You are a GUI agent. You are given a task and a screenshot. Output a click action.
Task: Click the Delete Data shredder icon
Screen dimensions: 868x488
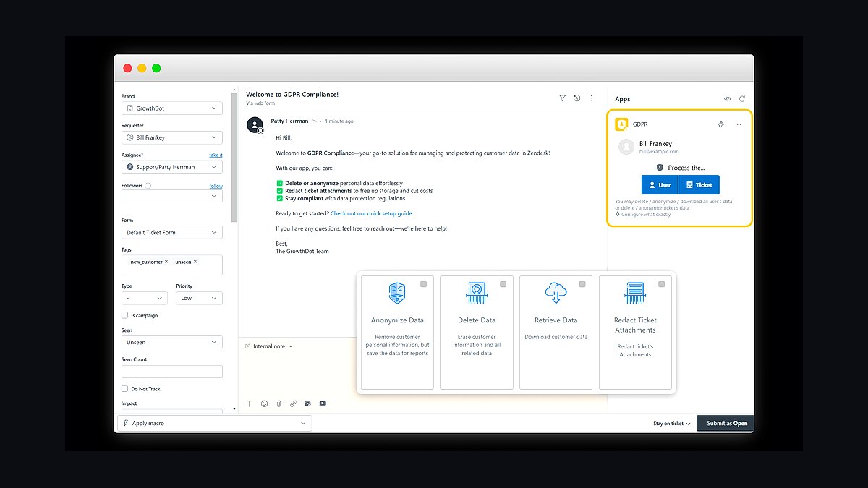[x=477, y=293]
